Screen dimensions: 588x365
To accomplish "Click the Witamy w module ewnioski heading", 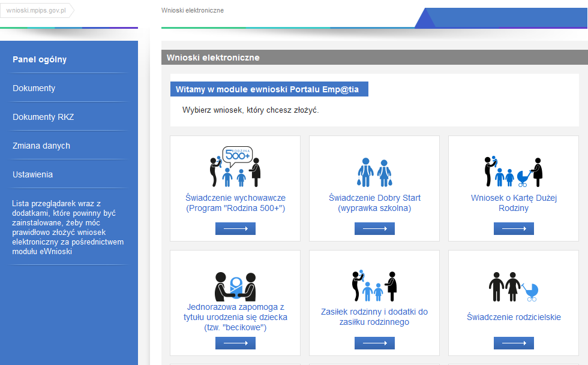I will click(269, 89).
